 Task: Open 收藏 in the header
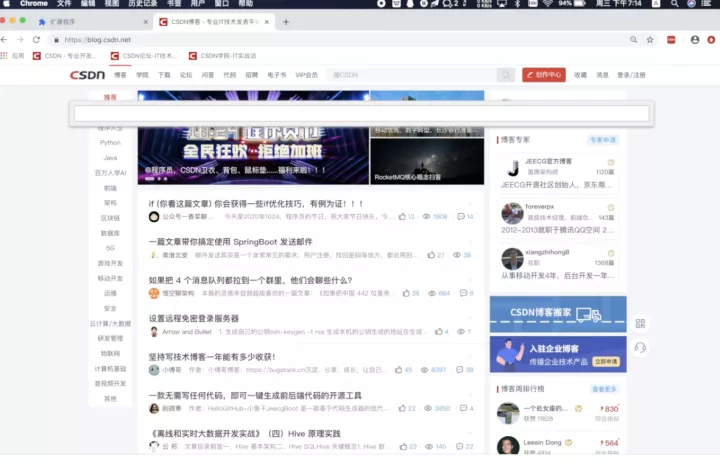[x=580, y=75]
